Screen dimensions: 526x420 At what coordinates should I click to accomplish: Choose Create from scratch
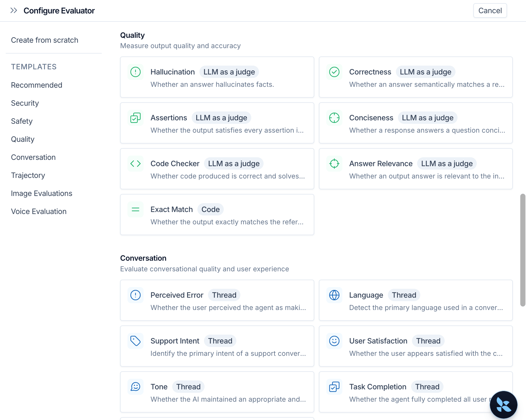(x=45, y=40)
